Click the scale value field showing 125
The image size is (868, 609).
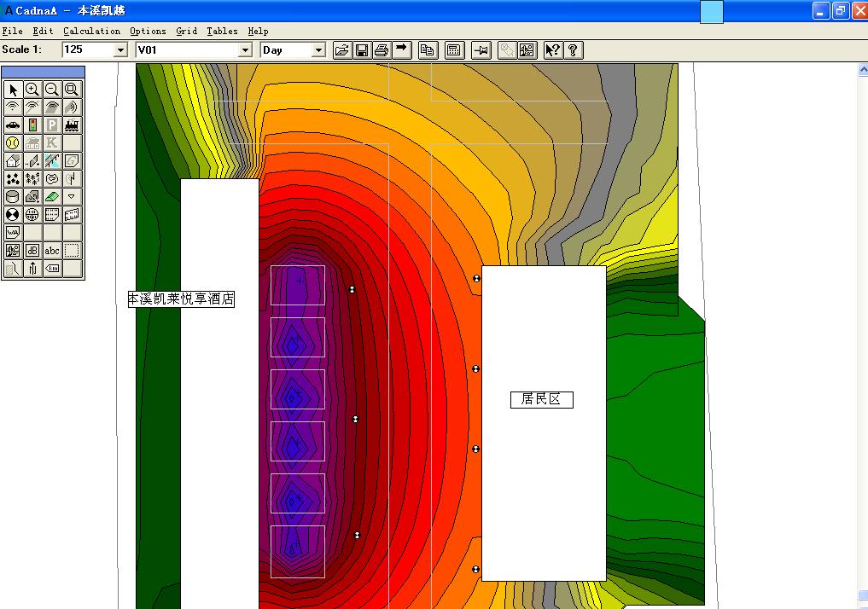[x=89, y=50]
